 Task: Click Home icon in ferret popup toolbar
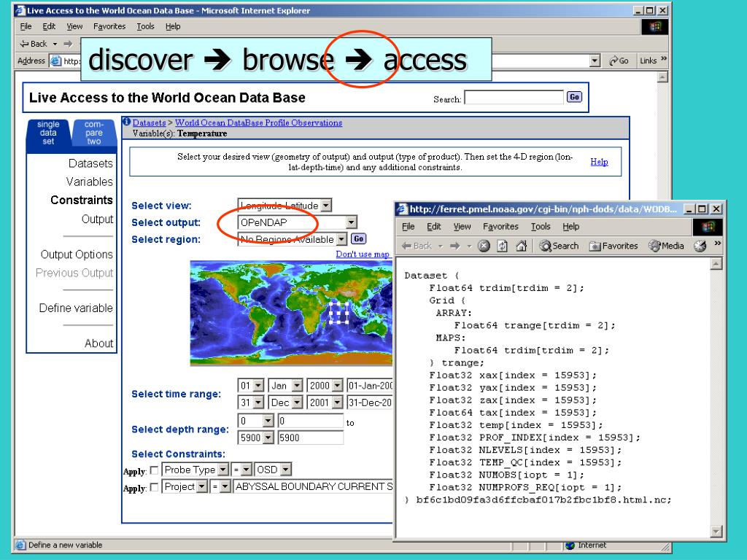(521, 246)
